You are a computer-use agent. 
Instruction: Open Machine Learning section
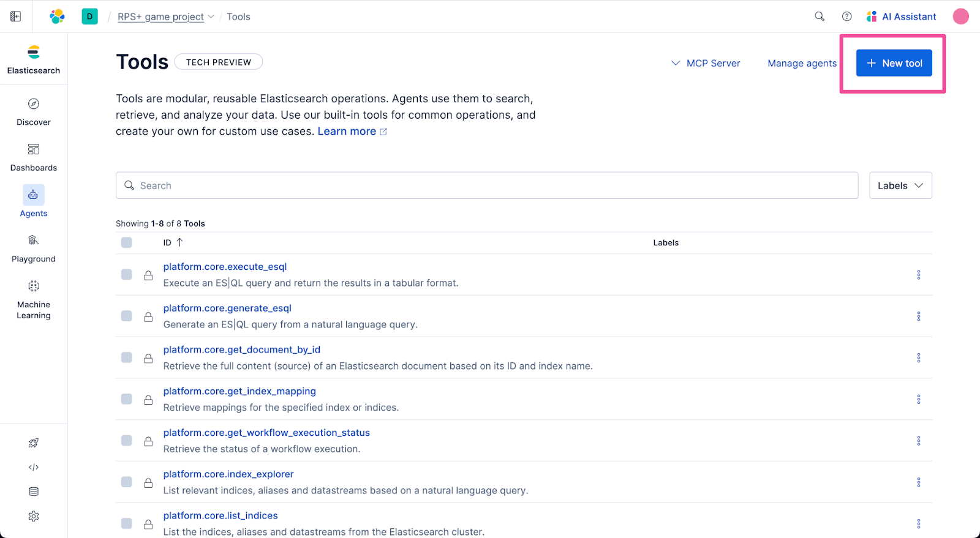(34, 286)
